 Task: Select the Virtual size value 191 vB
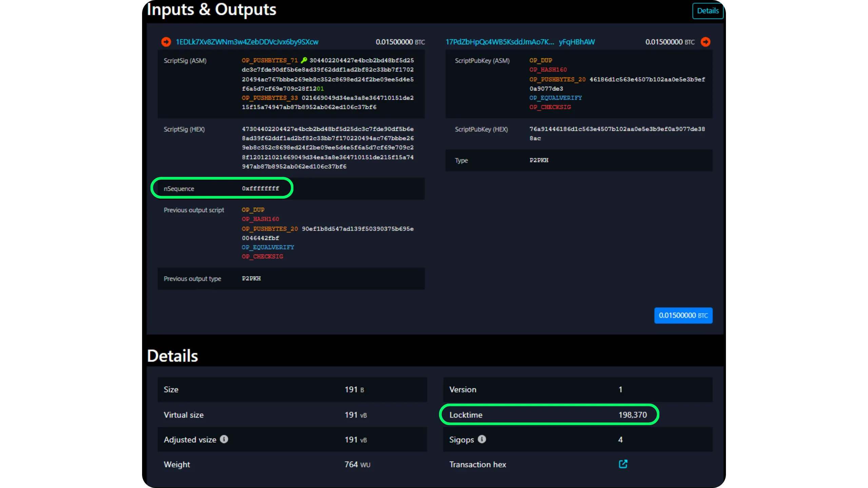(356, 415)
